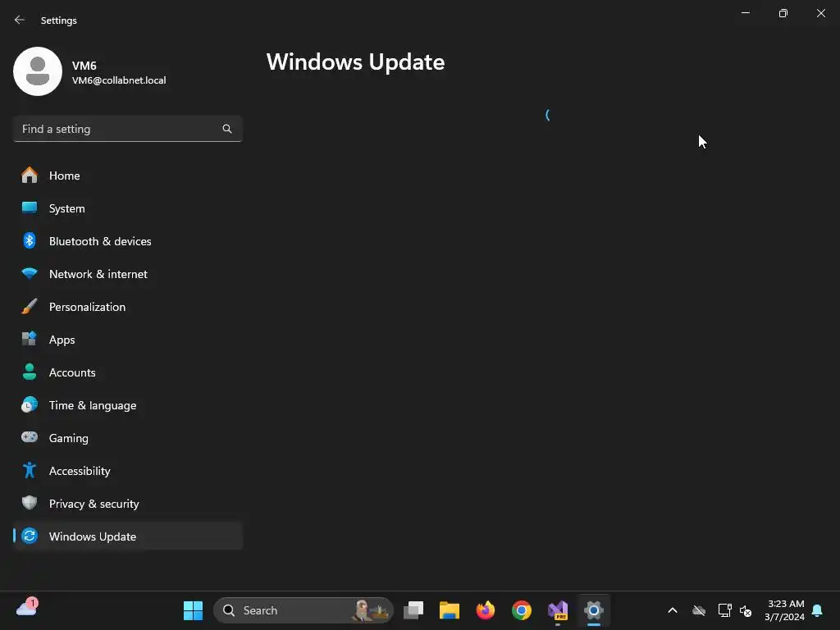Open the network display tray icon
840x630 pixels.
coord(724,610)
